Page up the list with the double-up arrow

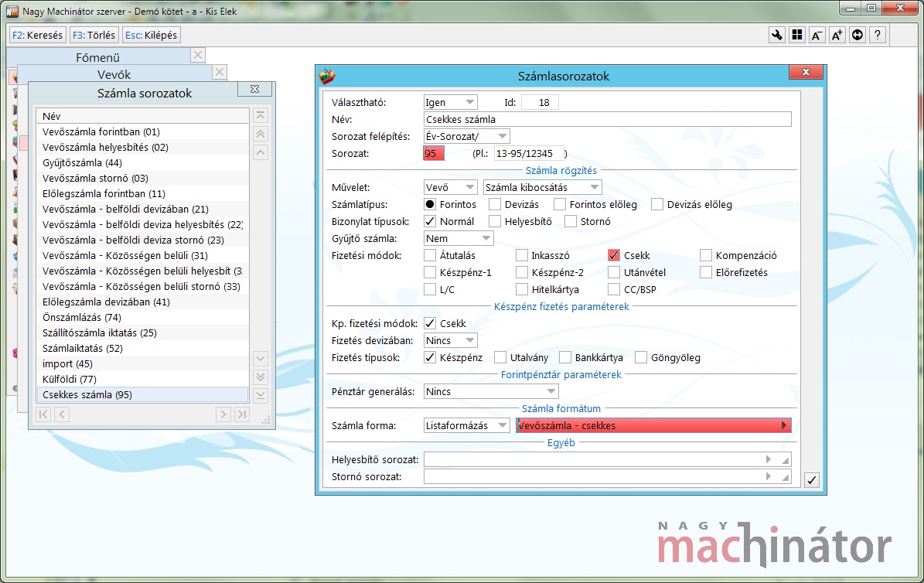tap(261, 134)
